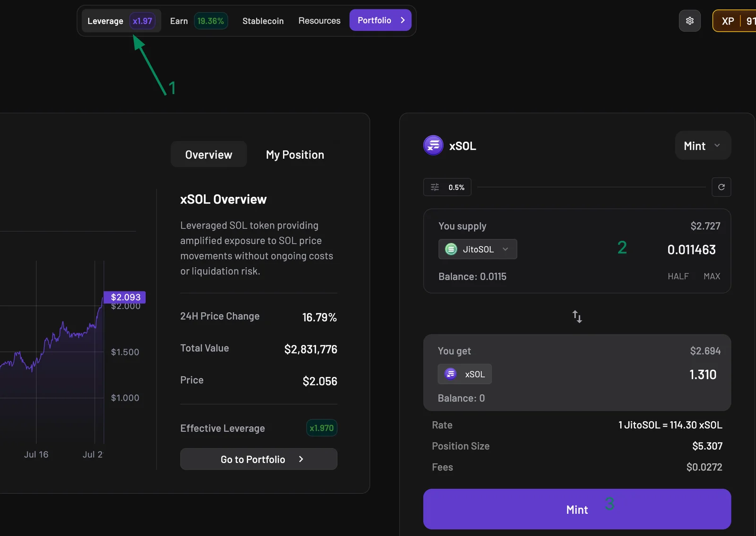Image resolution: width=756 pixels, height=536 pixels.
Task: Click the x1.97 leverage badge in navbar
Action: pos(142,21)
